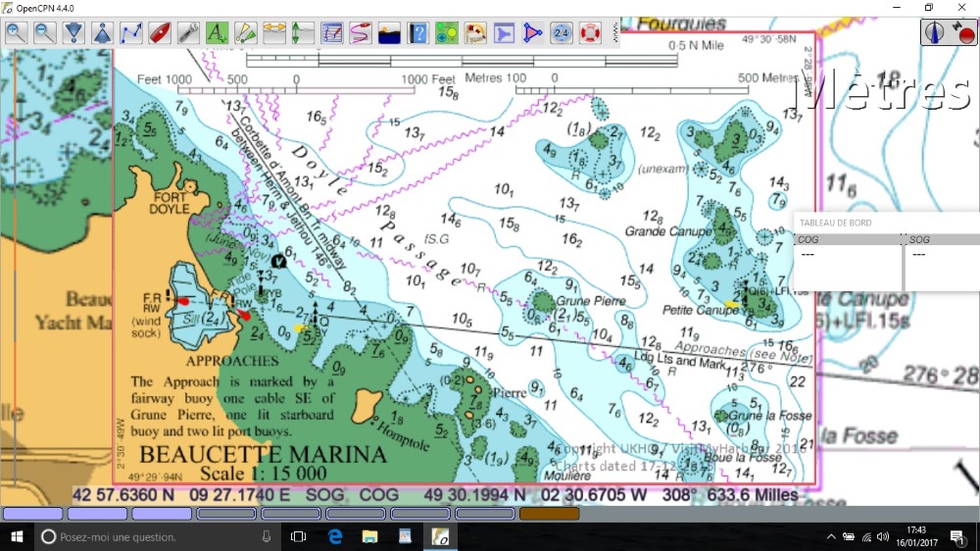Image resolution: width=980 pixels, height=551 pixels.
Task: Show tides with vertical green arrows icon
Action: [303, 32]
